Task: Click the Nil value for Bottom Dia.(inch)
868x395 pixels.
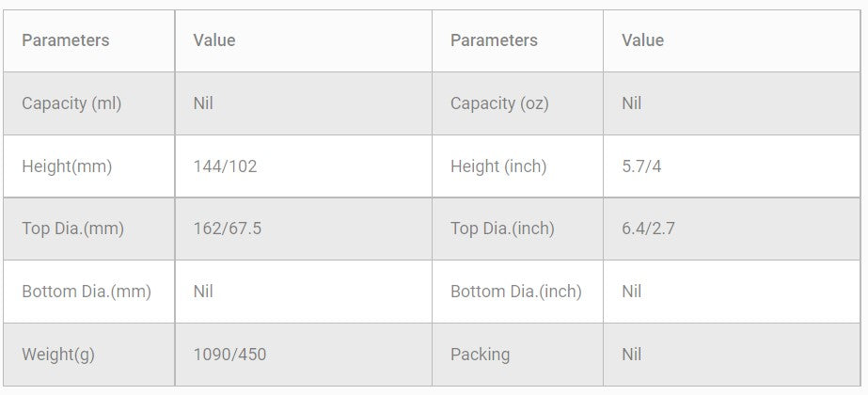Action: 632,292
